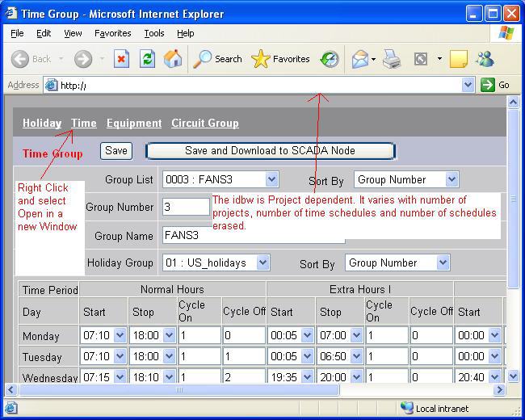
Task: Open the Tools menu
Action: click(x=154, y=33)
